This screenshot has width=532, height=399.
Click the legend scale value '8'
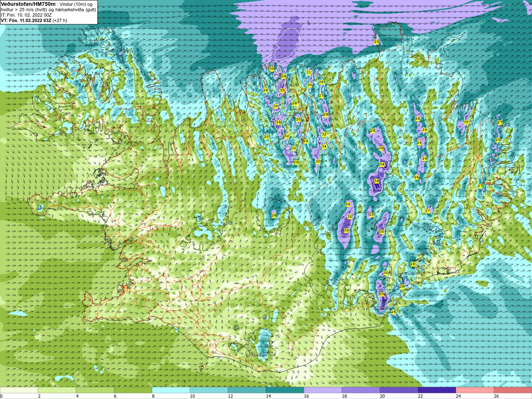[x=153, y=396]
